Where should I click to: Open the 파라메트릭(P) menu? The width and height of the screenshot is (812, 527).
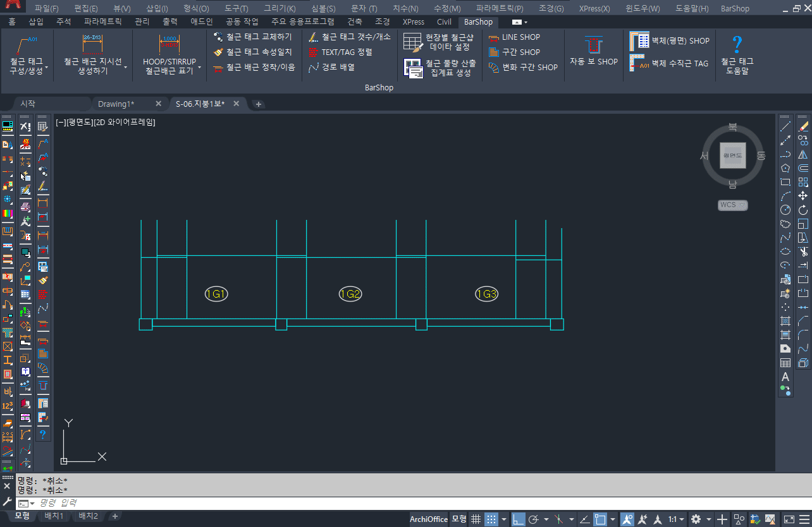pyautogui.click(x=500, y=9)
